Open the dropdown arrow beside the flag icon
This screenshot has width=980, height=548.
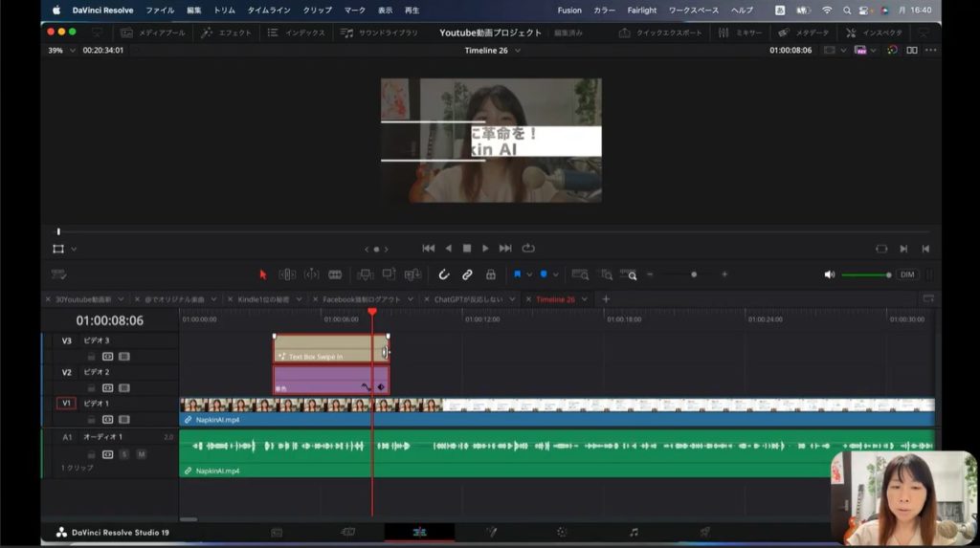(x=529, y=274)
